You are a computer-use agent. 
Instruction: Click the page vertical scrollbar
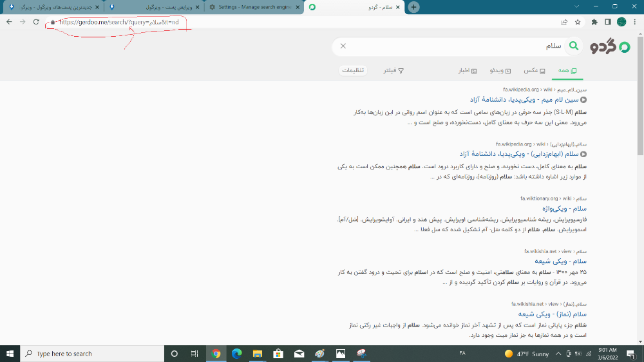pyautogui.click(x=640, y=95)
